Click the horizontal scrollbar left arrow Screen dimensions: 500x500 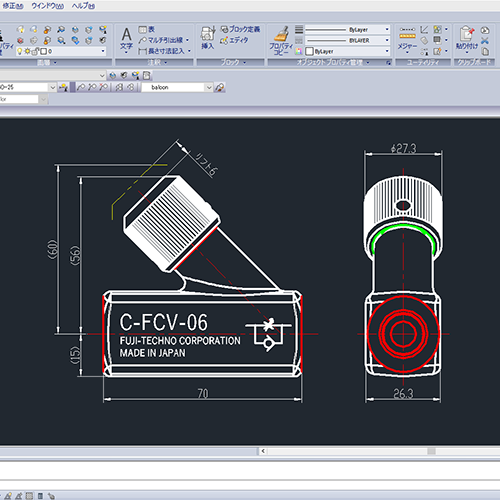click(263, 451)
